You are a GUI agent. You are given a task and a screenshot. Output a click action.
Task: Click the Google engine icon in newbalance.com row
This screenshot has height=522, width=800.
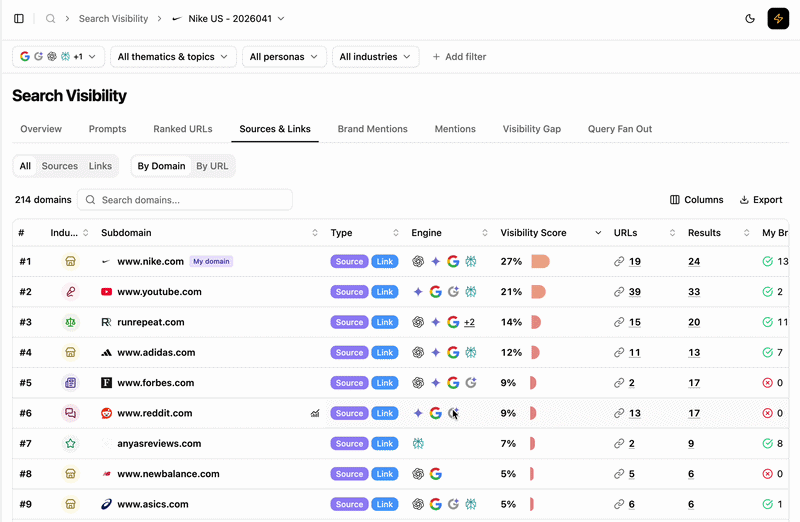(x=435, y=474)
